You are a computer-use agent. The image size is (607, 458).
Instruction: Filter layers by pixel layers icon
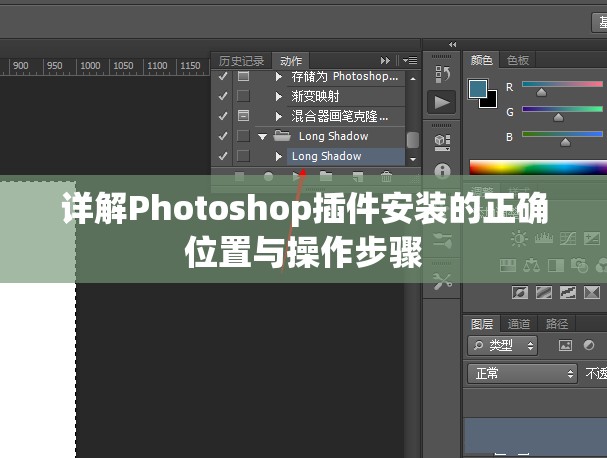pos(565,345)
